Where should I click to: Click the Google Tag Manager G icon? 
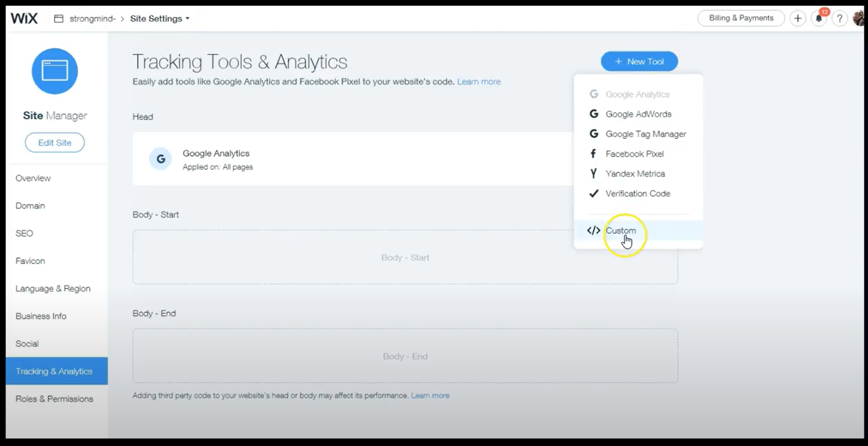coord(594,134)
